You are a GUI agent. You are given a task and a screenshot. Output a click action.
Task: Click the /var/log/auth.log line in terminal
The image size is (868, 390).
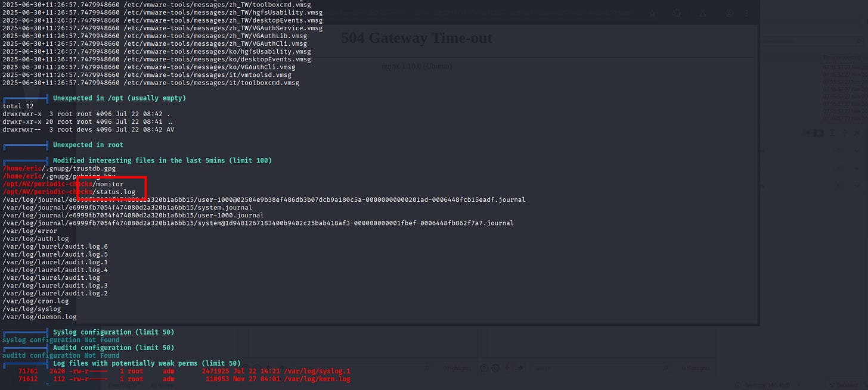35,239
